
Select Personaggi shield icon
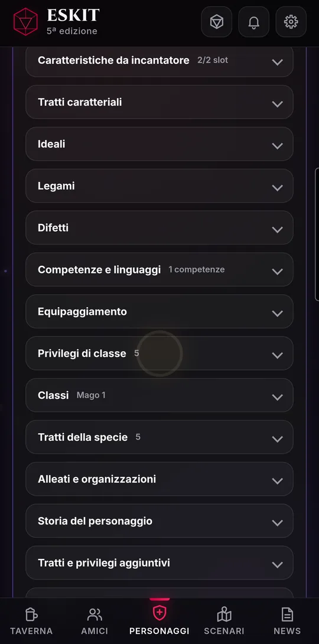159,614
